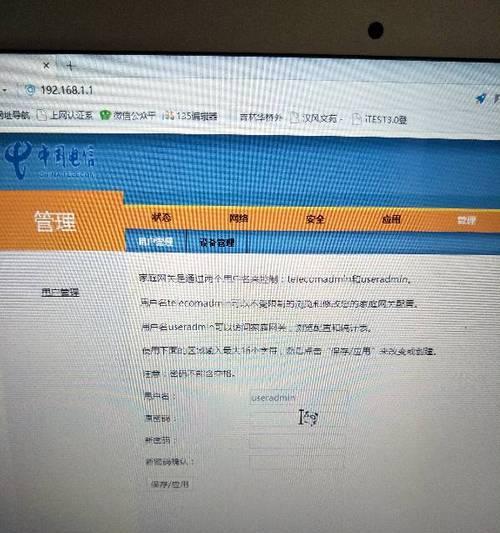
Task: Close the current browser tab
Action: [47, 65]
